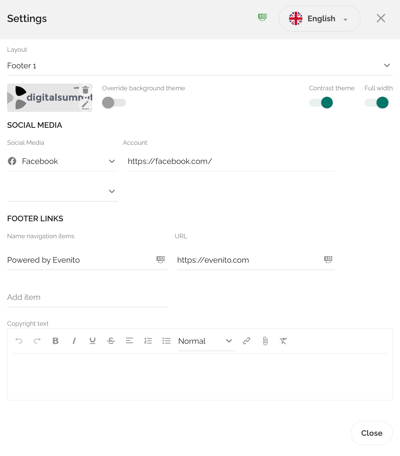Apply italic formatting in copyright editor
400x456 pixels.
pyautogui.click(x=74, y=341)
